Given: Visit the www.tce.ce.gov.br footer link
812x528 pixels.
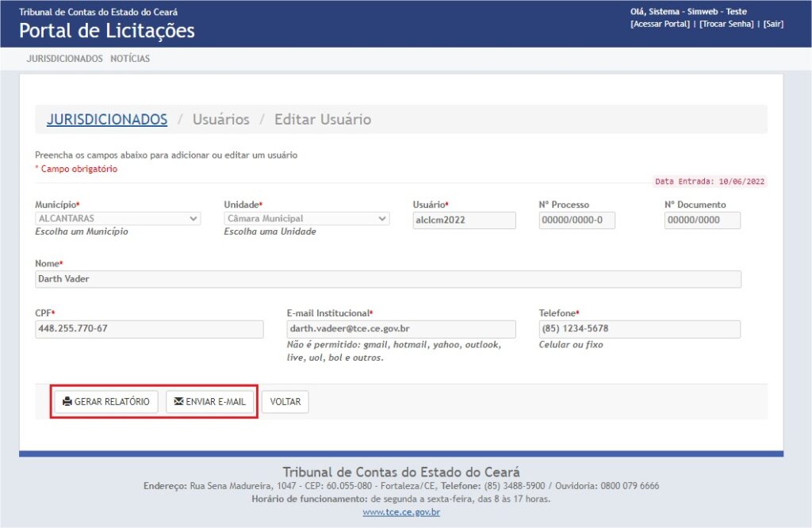Looking at the screenshot, I should point(401,512).
